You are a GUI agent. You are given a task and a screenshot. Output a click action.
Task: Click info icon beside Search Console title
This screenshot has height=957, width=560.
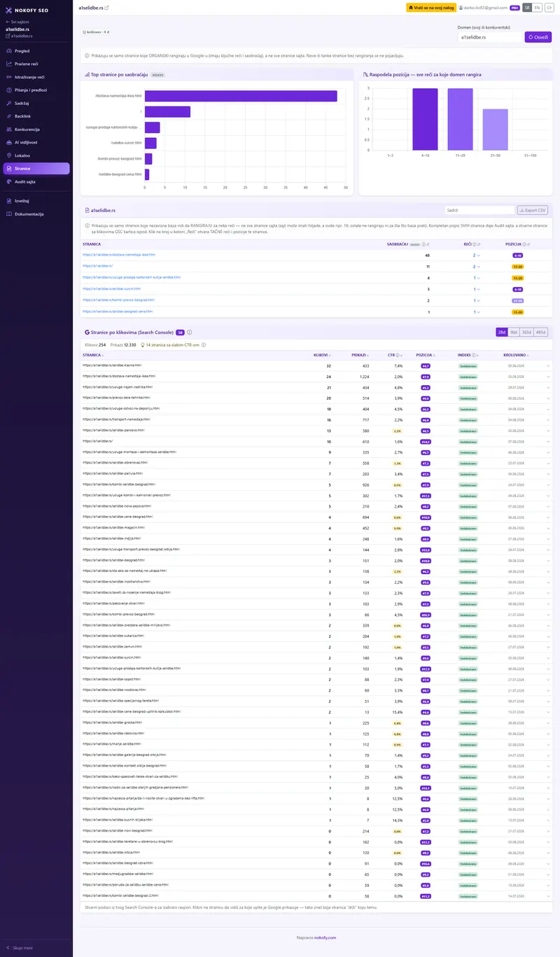[190, 333]
